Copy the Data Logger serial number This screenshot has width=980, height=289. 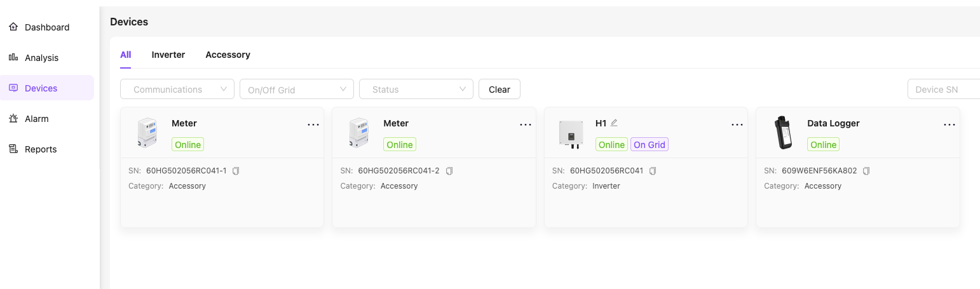(866, 171)
